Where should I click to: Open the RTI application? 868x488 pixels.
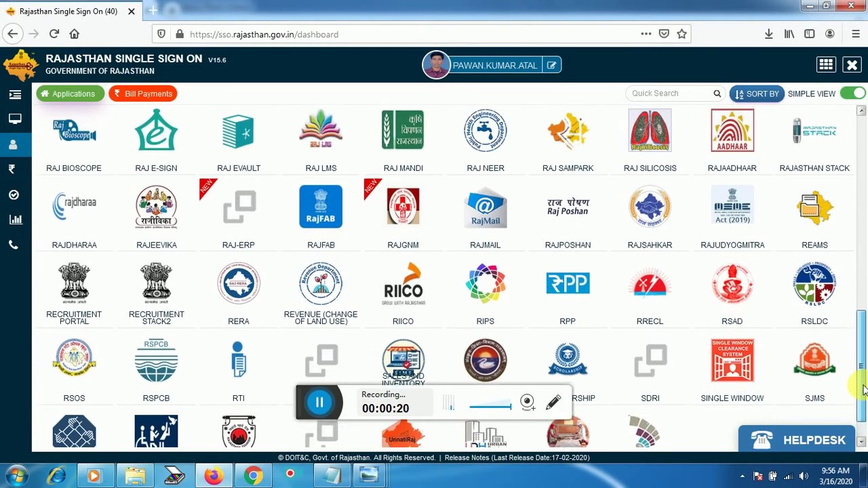[238, 360]
